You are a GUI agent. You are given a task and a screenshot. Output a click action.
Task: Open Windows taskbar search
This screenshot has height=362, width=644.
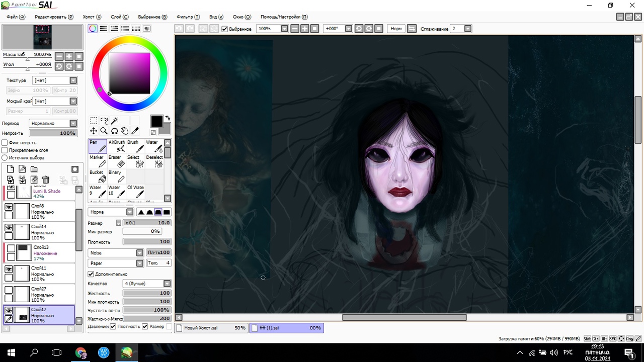tap(34, 352)
